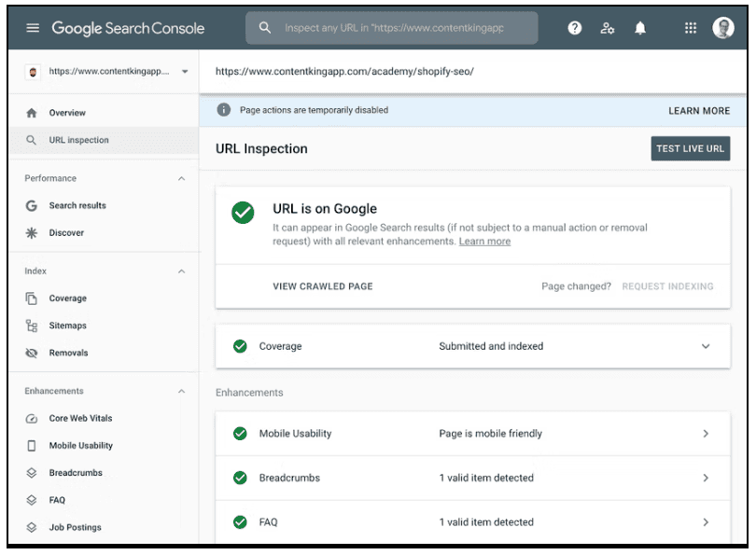
Task: Click the Google Search Console logo
Action: tap(128, 28)
